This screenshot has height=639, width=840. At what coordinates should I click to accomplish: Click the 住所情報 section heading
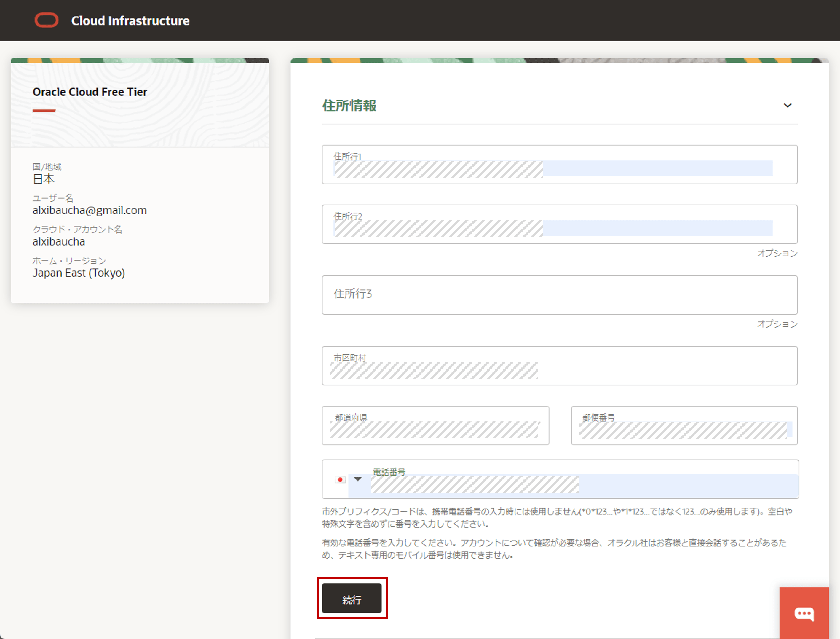349,106
